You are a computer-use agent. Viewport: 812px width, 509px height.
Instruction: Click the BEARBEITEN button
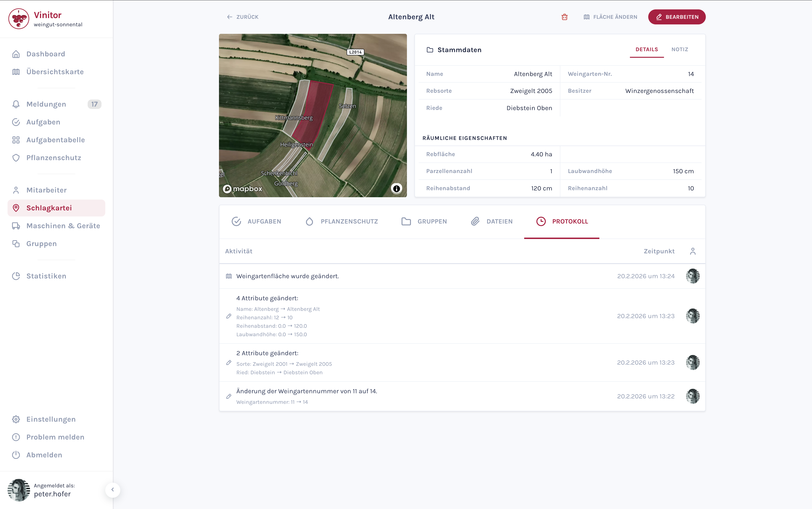[x=677, y=17]
